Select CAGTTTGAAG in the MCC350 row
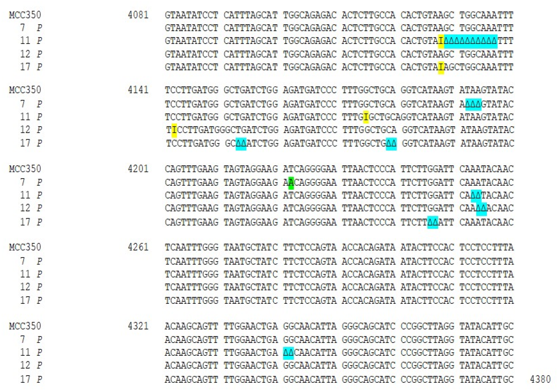Viewport: 557px width, 392px height. [191, 169]
